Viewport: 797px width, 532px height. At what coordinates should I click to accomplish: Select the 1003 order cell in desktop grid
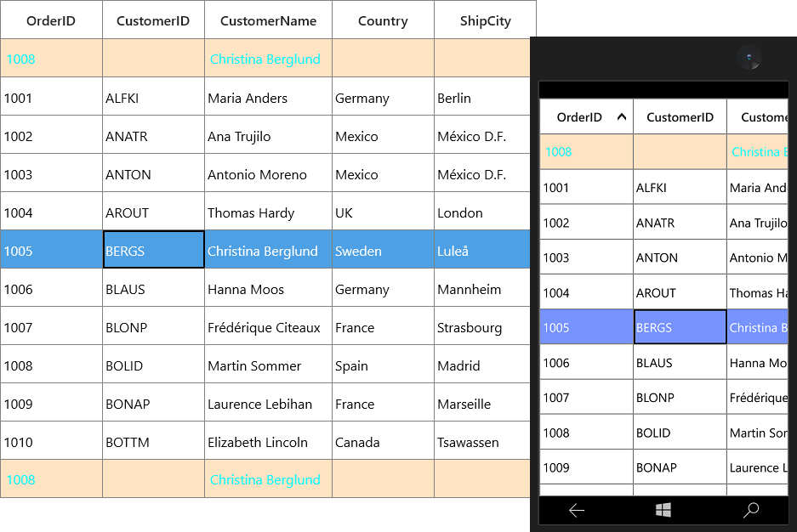(51, 173)
